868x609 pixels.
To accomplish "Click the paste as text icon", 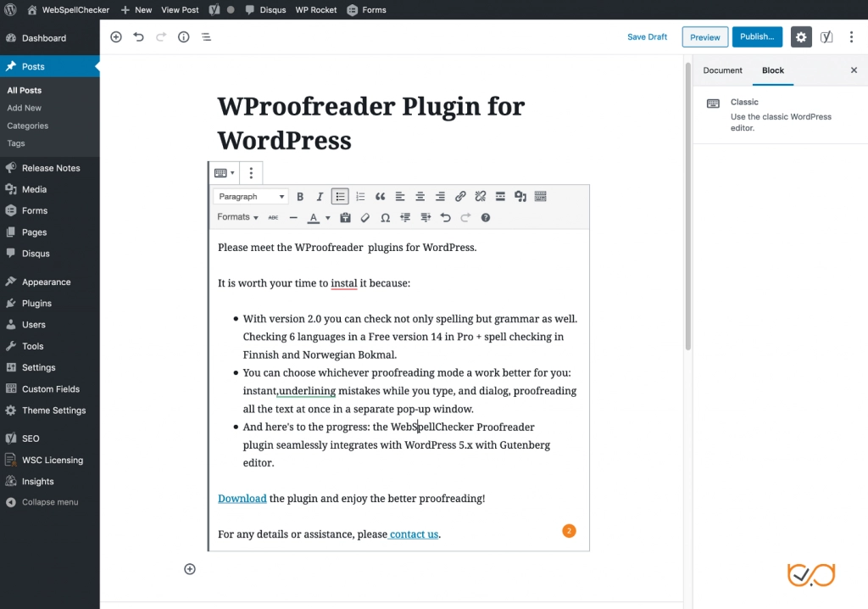I will coord(345,218).
